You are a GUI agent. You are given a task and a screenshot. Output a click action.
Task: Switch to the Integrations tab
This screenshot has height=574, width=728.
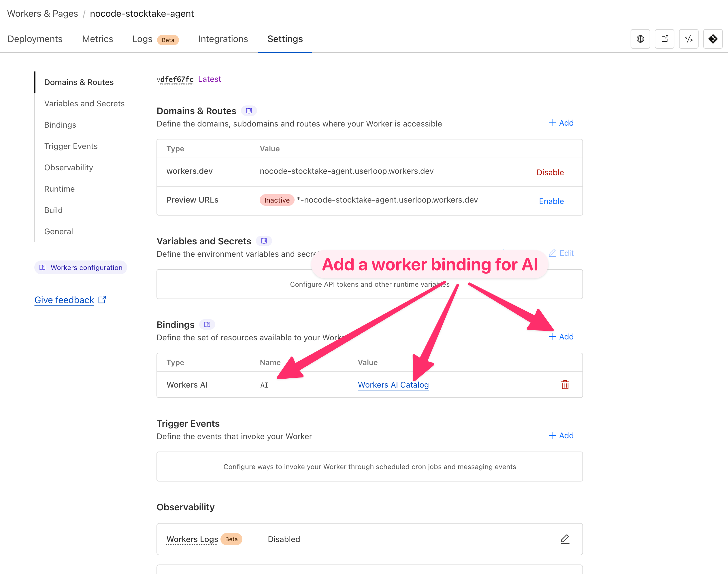click(223, 39)
